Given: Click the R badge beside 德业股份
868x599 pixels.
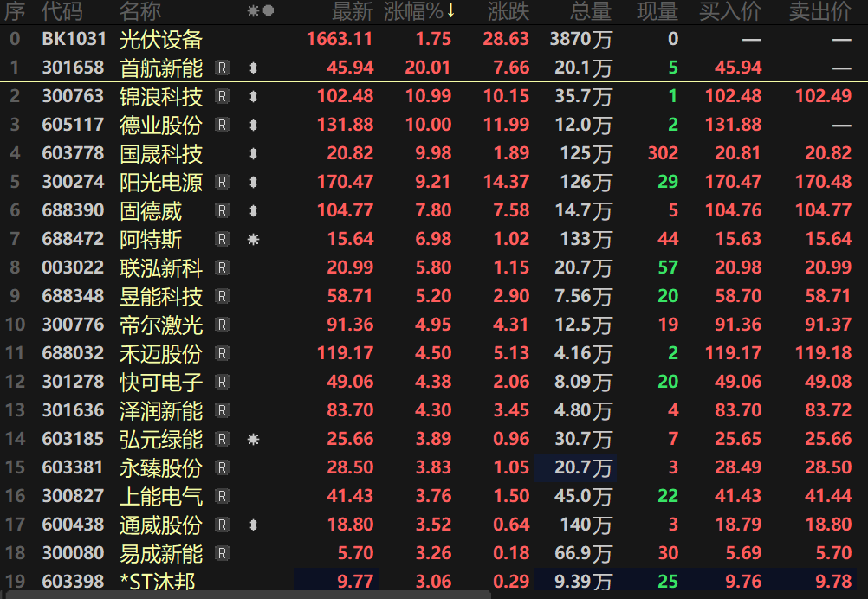Looking at the screenshot, I should point(222,125).
